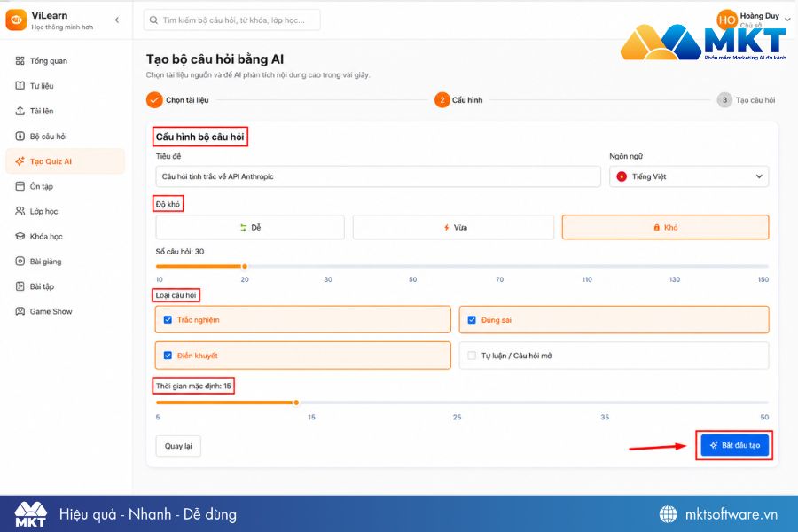The image size is (798, 532).
Task: Click the 150 mark under the question slider
Action: (763, 279)
